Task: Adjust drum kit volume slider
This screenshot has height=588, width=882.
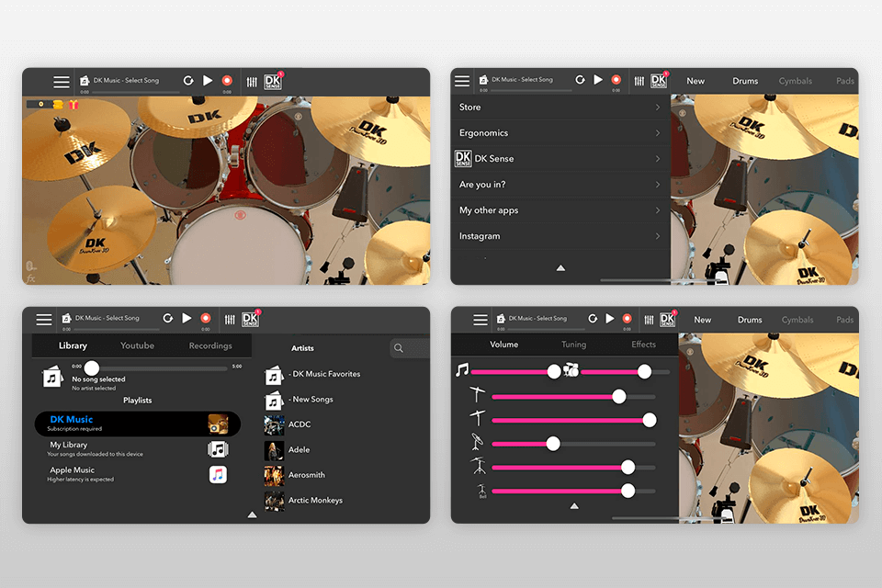Action: pyautogui.click(x=644, y=371)
